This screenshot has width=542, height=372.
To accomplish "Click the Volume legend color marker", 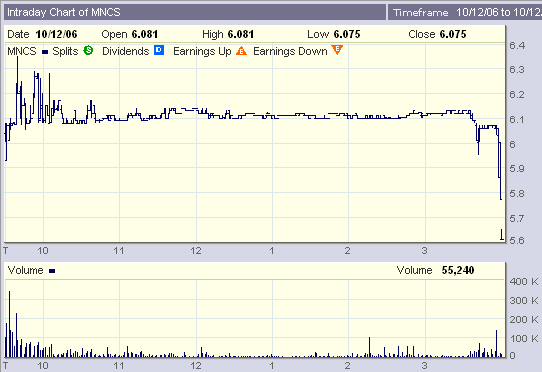I will pos(52,271).
